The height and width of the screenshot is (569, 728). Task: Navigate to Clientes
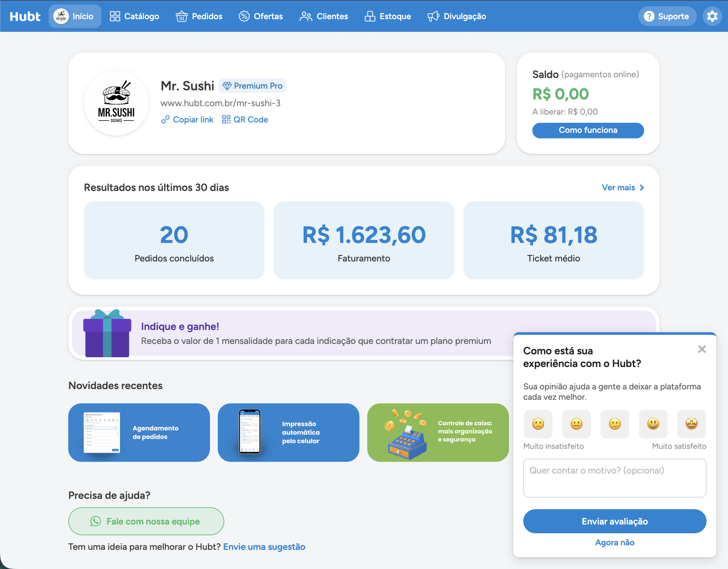click(324, 16)
